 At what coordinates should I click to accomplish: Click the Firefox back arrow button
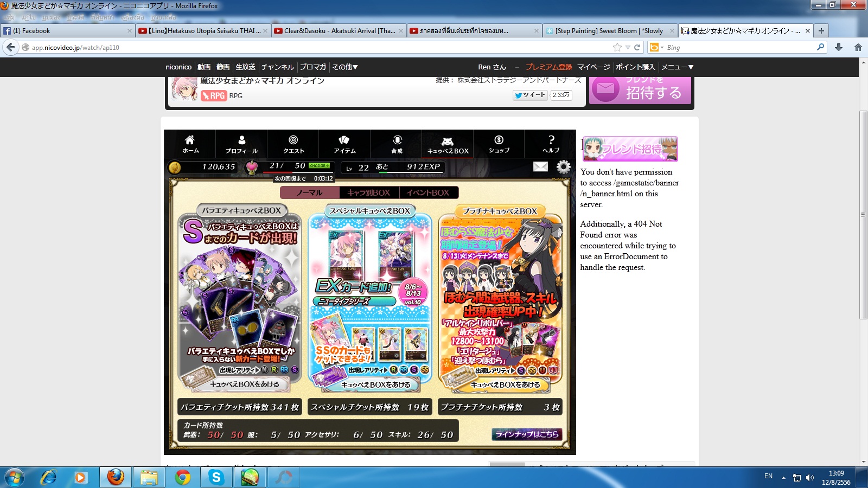[10, 47]
